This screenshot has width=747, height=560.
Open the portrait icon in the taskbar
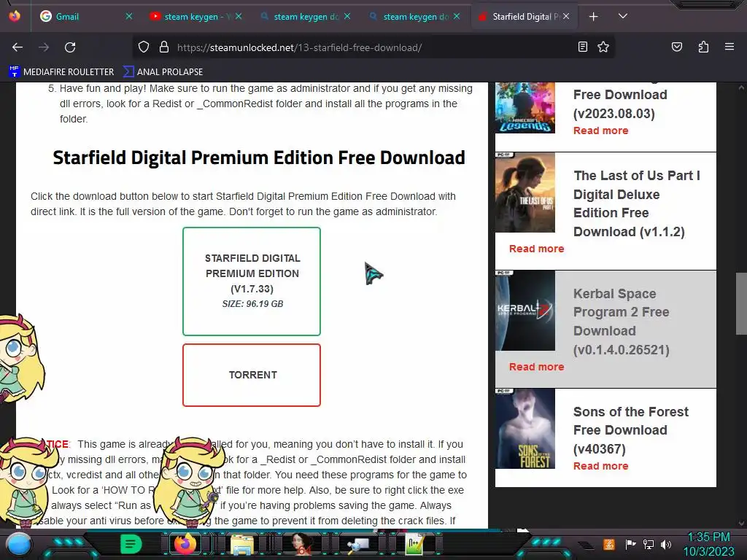(x=301, y=544)
